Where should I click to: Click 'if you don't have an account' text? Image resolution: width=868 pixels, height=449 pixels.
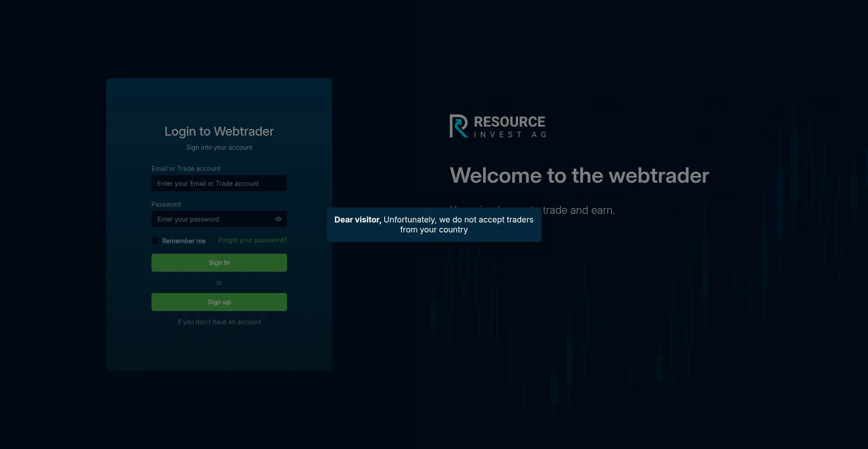pyautogui.click(x=219, y=322)
